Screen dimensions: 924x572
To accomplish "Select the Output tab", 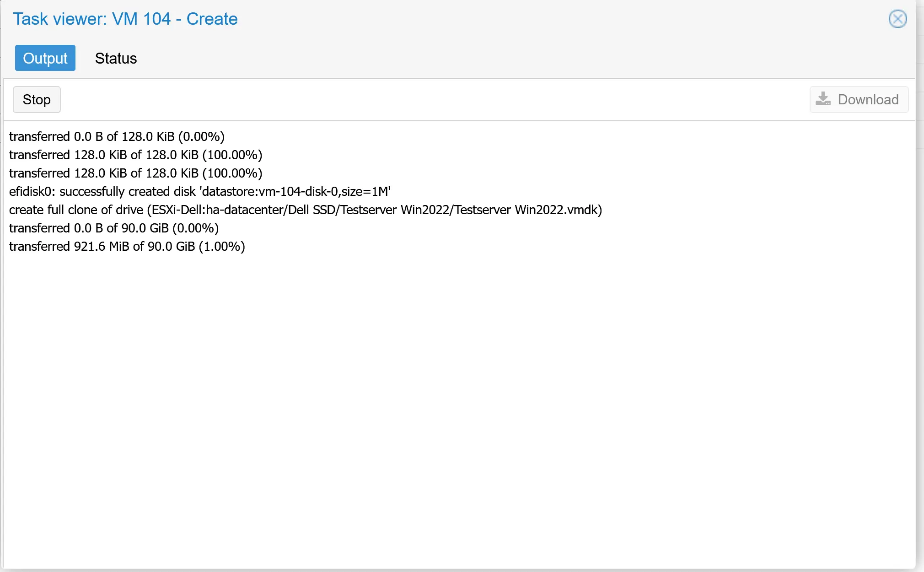I will (45, 58).
